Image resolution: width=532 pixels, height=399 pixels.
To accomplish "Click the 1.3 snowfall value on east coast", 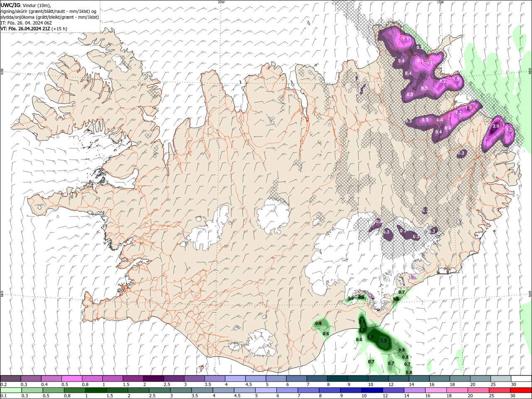I will [509, 130].
